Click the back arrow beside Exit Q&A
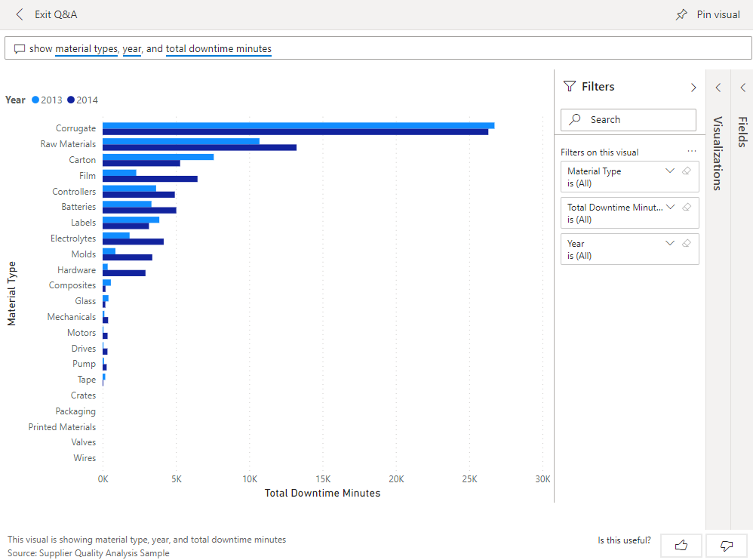Image resolution: width=753 pixels, height=560 pixels. (x=18, y=14)
